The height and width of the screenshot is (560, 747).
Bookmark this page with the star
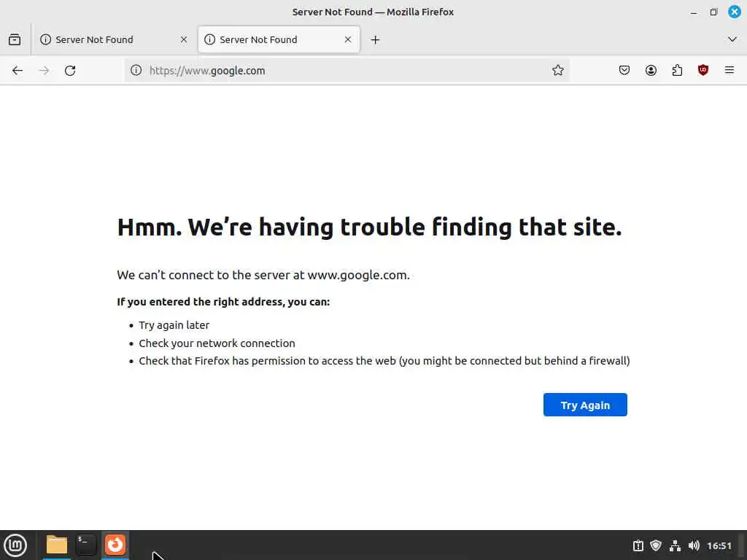[558, 71]
